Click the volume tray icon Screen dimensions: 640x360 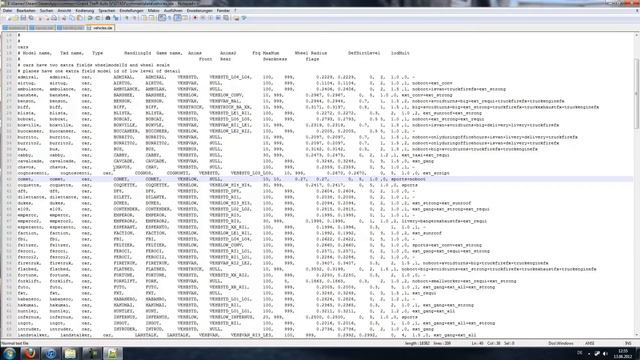point(605,353)
